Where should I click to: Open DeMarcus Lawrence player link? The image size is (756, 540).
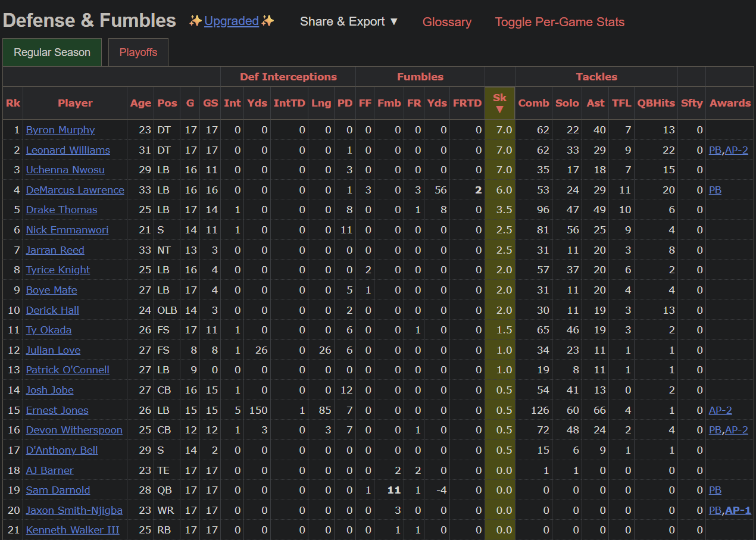point(75,190)
